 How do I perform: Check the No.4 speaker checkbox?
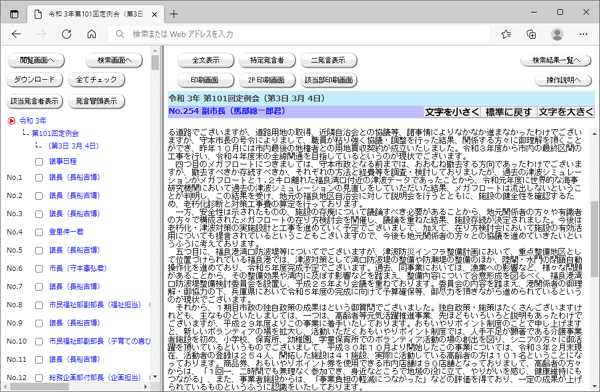pos(39,232)
